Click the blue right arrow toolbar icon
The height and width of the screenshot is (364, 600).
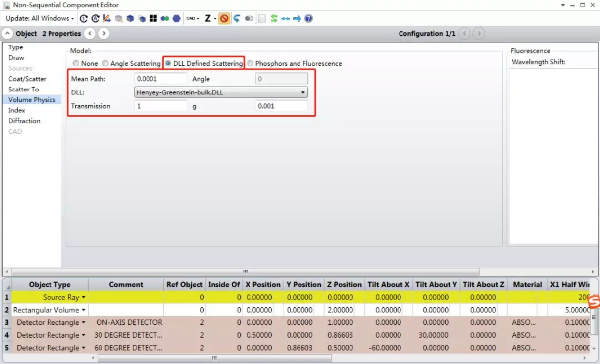tap(297, 19)
